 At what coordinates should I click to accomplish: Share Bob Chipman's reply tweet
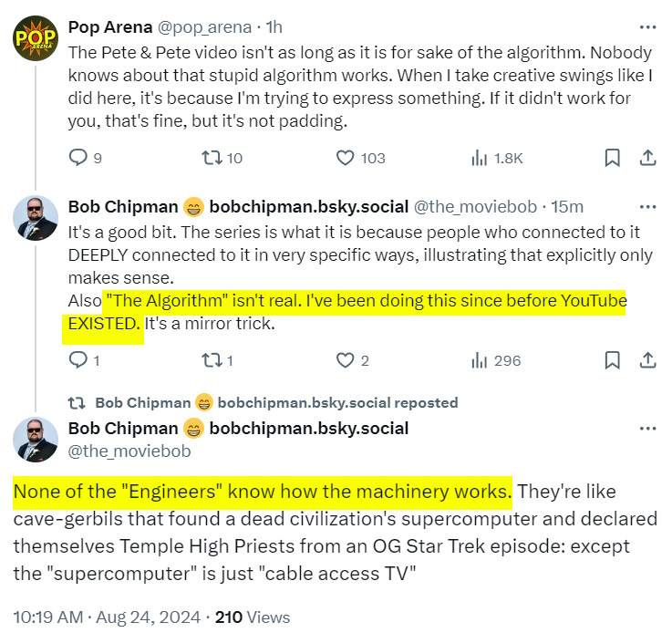coord(647,360)
